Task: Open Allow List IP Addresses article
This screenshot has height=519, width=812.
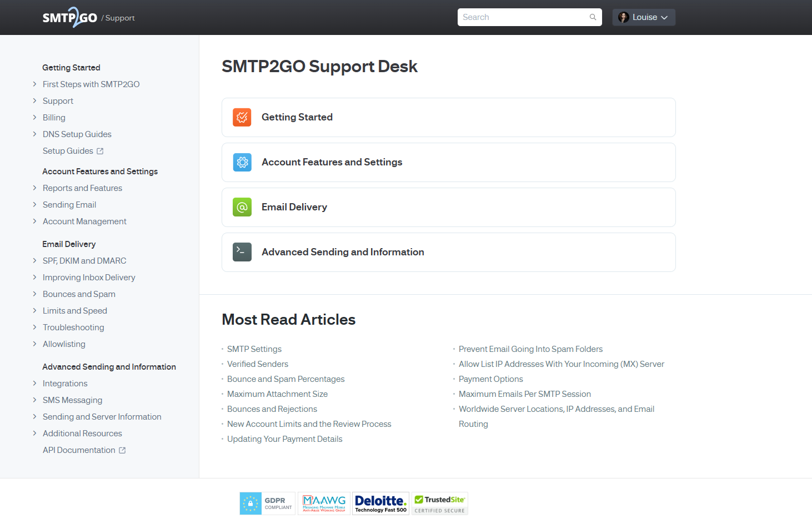Action: (562, 364)
